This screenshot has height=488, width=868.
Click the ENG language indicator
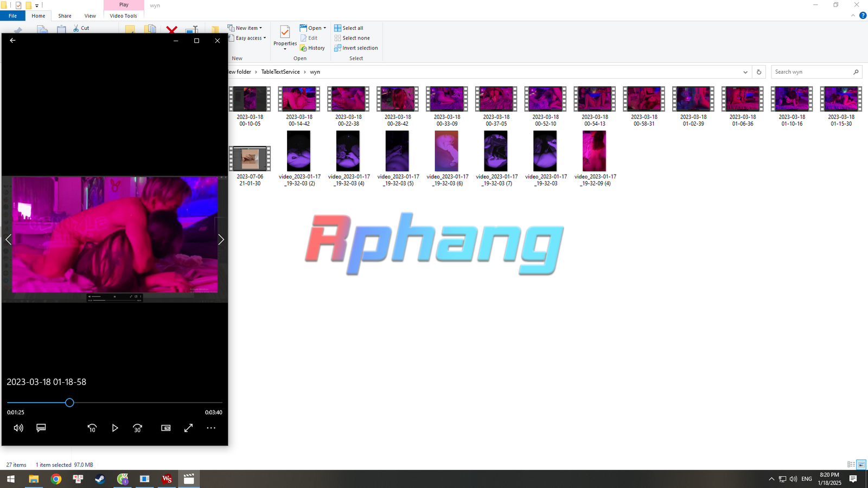(807, 479)
